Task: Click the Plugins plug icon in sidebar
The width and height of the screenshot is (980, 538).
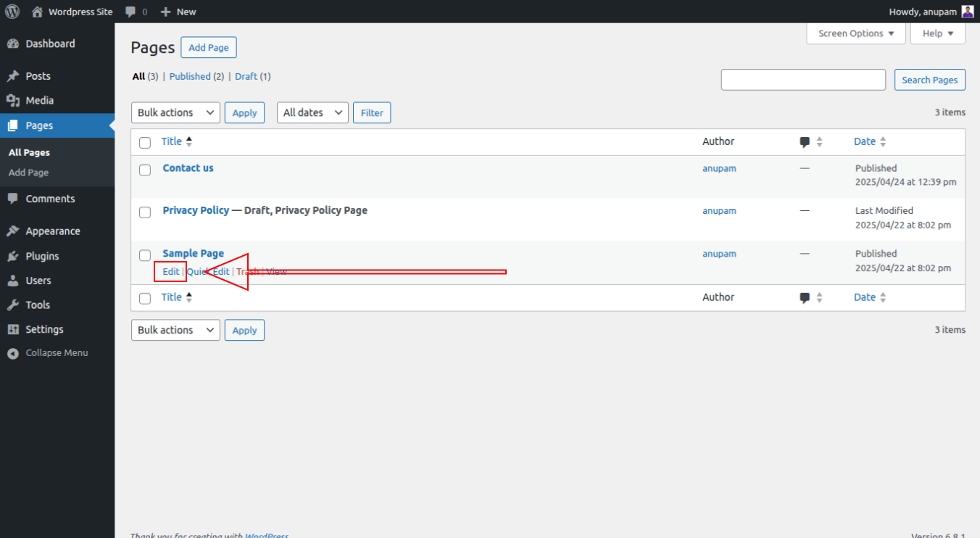Action: [12, 256]
